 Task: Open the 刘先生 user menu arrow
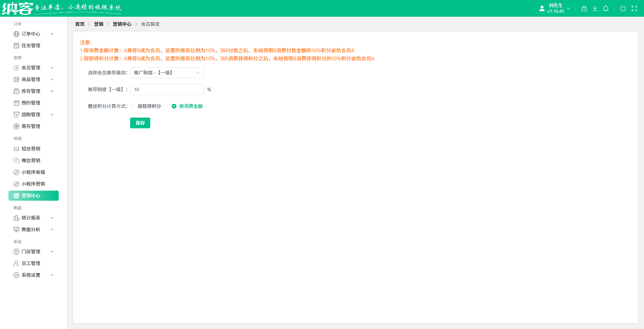click(x=568, y=8)
